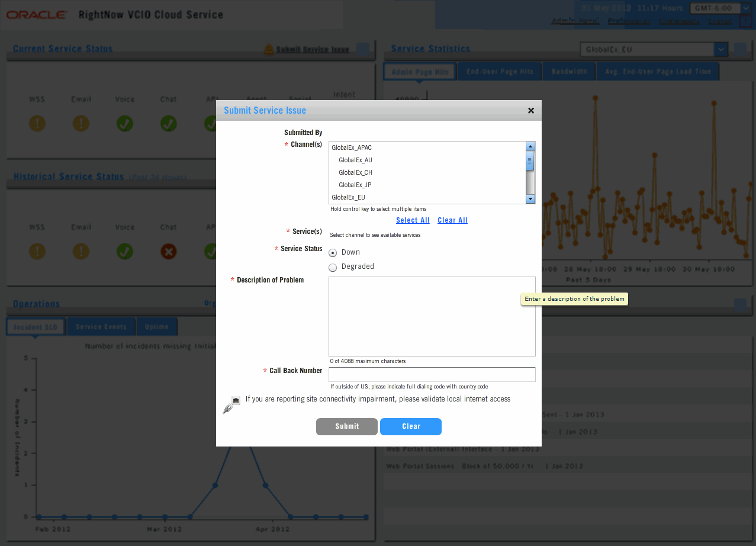The image size is (756, 546).
Task: Open the Comments link in the top bar
Action: [679, 21]
